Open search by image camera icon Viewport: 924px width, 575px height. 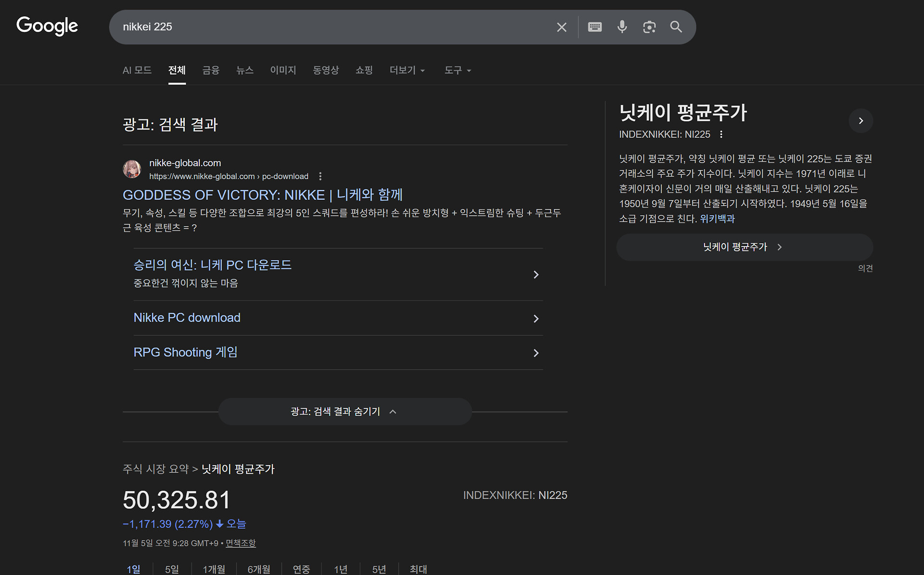[x=649, y=27]
